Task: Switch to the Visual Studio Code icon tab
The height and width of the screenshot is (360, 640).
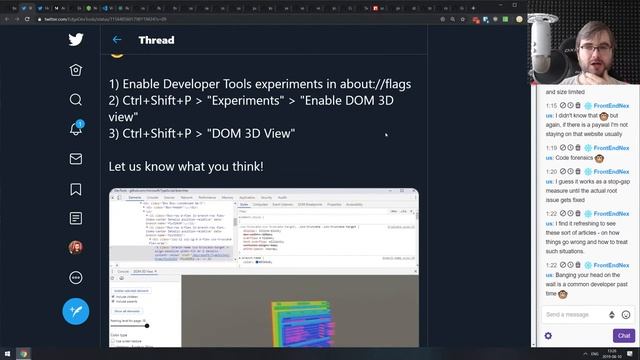Action: (x=108, y=8)
